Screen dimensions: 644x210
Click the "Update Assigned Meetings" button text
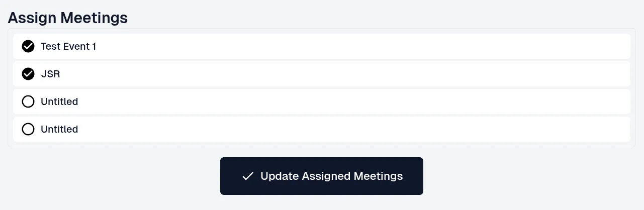(x=332, y=176)
